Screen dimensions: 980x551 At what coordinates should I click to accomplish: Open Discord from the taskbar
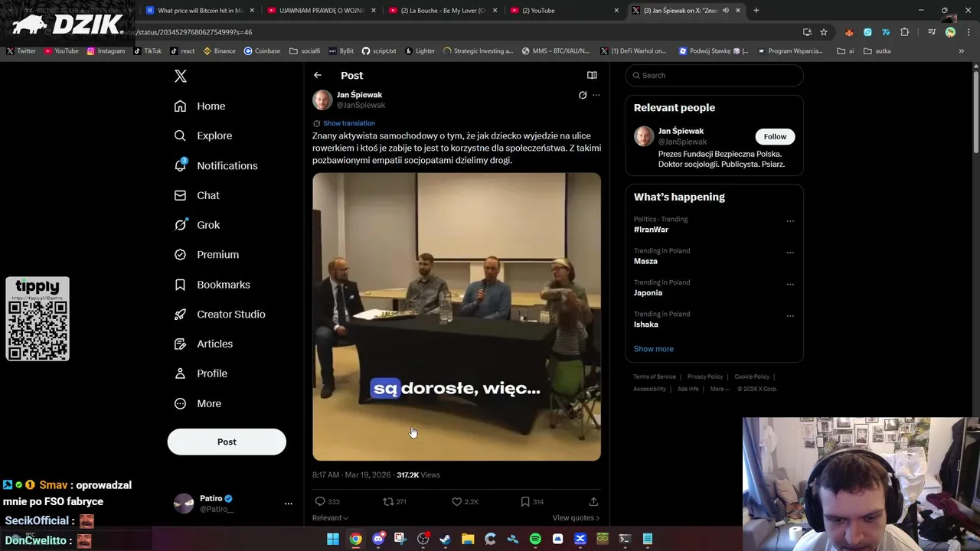pyautogui.click(x=378, y=539)
